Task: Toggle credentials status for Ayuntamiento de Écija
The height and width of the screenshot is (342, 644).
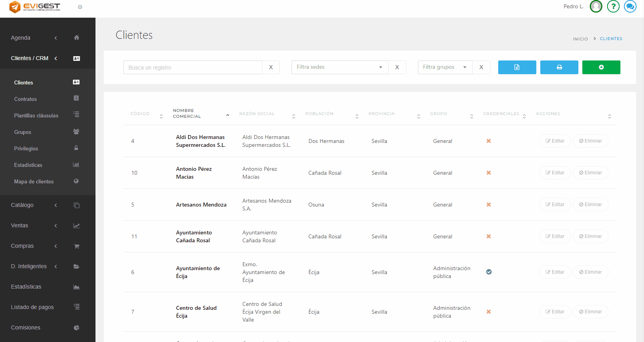Action: point(489,272)
